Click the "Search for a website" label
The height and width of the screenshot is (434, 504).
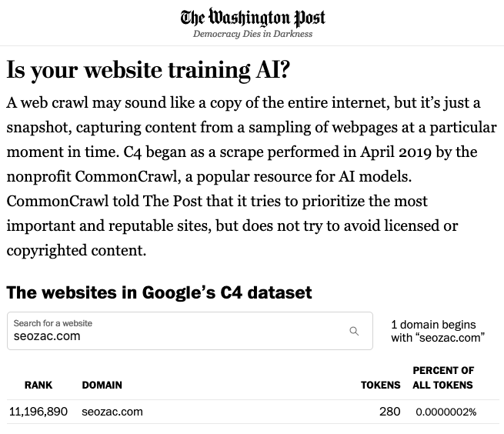click(53, 323)
